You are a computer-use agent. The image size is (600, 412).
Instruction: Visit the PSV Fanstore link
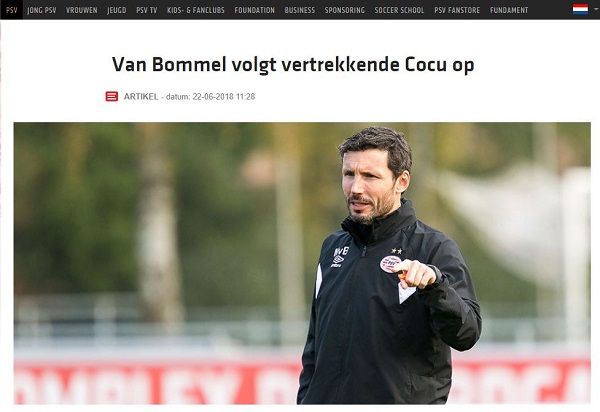tap(457, 10)
